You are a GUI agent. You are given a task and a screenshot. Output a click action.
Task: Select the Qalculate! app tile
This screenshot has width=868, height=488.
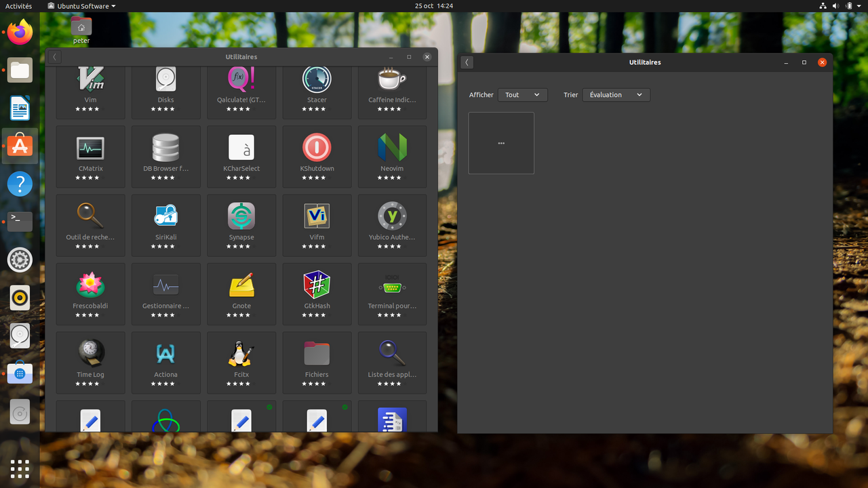(241, 93)
